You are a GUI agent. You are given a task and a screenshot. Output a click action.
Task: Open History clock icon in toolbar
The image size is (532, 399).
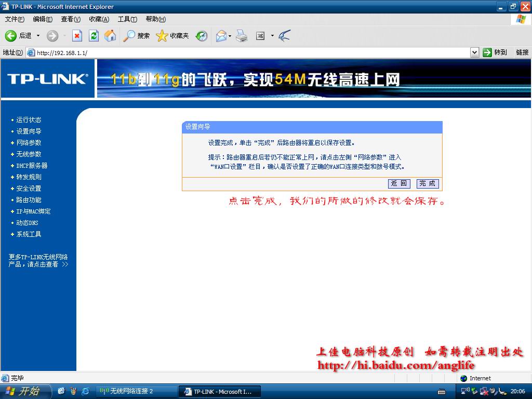202,36
